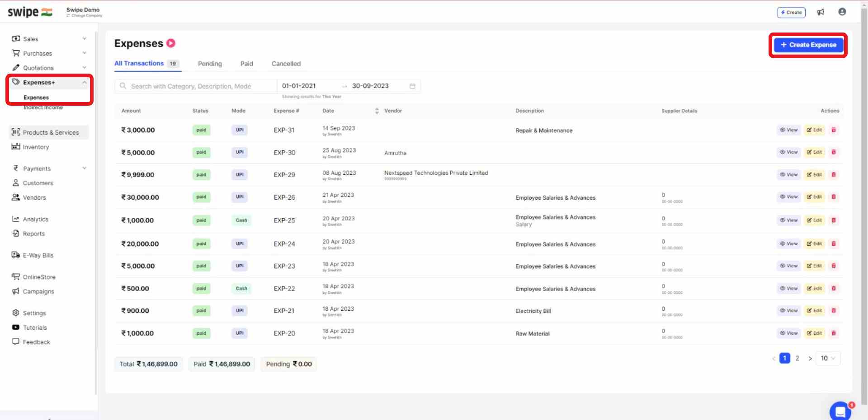Click the OnlineStore icon
The image size is (868, 420).
pos(16,276)
